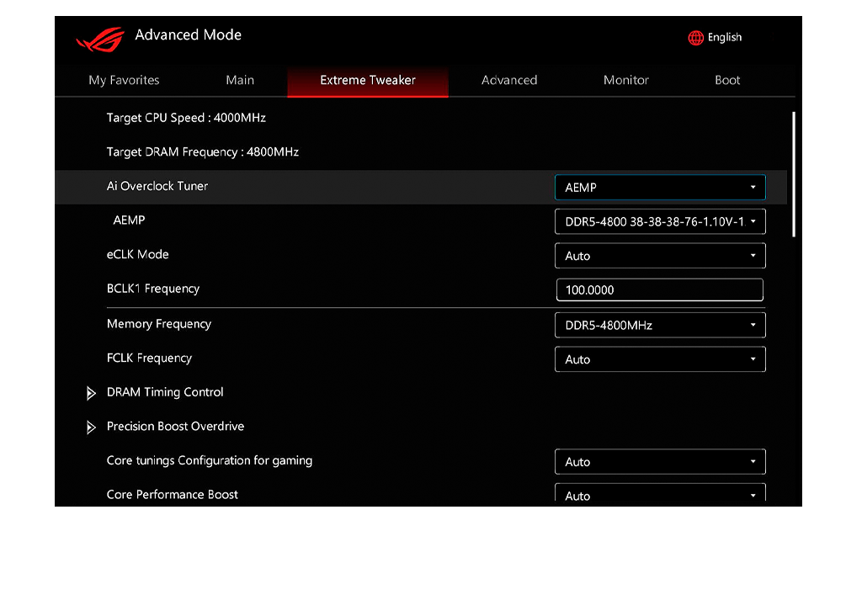Open the FCLK Frequency dropdown

pyautogui.click(x=660, y=359)
